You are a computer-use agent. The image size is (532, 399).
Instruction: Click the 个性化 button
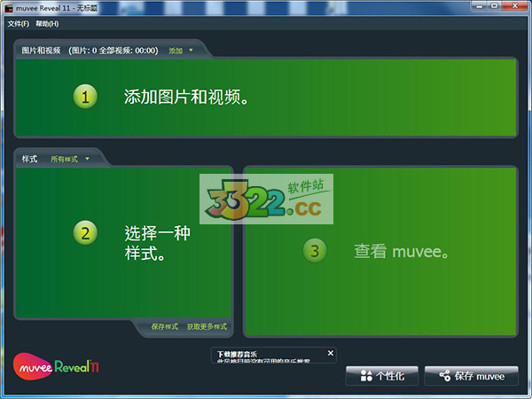coord(382,376)
